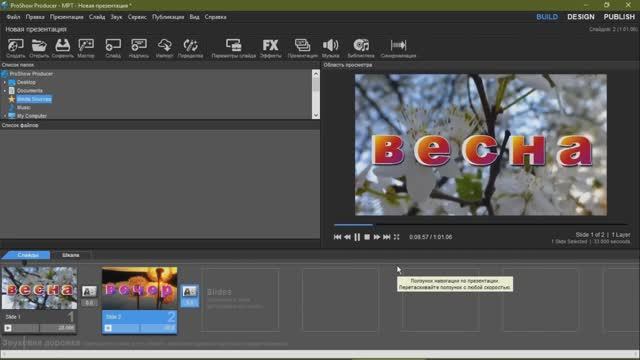This screenshot has width=640, height=360.
Task: Open the Презентация menu
Action: [67, 17]
